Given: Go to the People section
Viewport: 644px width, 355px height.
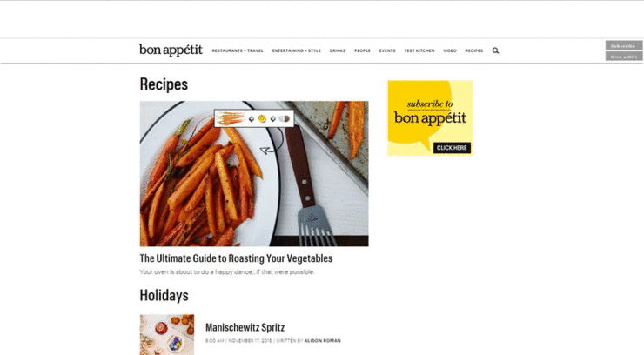Looking at the screenshot, I should 362,50.
